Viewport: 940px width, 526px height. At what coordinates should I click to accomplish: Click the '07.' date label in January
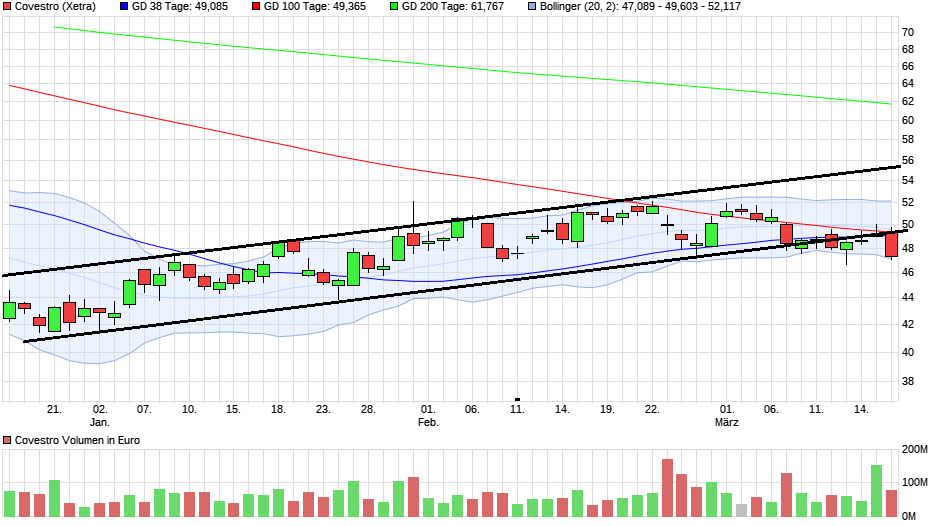coord(144,410)
